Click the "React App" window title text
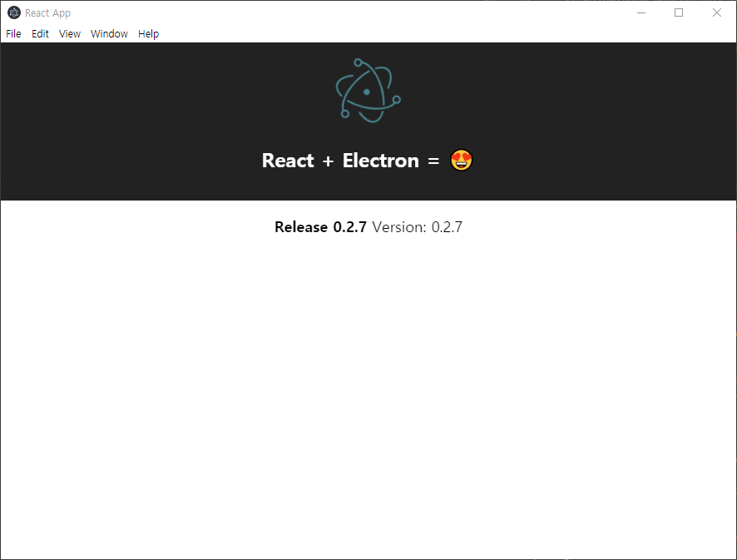Screen dimensions: 737x560 47,13
